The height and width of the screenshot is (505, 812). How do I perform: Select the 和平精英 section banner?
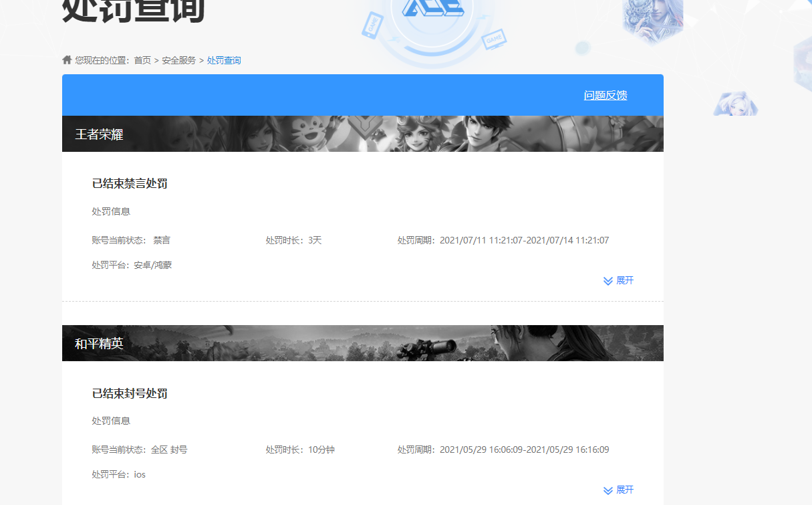[363, 342]
